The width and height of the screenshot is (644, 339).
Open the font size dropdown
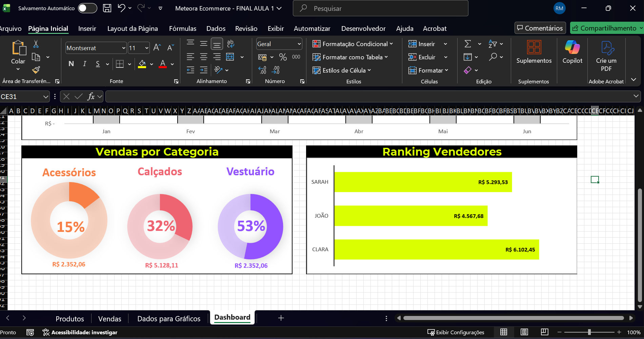146,48
